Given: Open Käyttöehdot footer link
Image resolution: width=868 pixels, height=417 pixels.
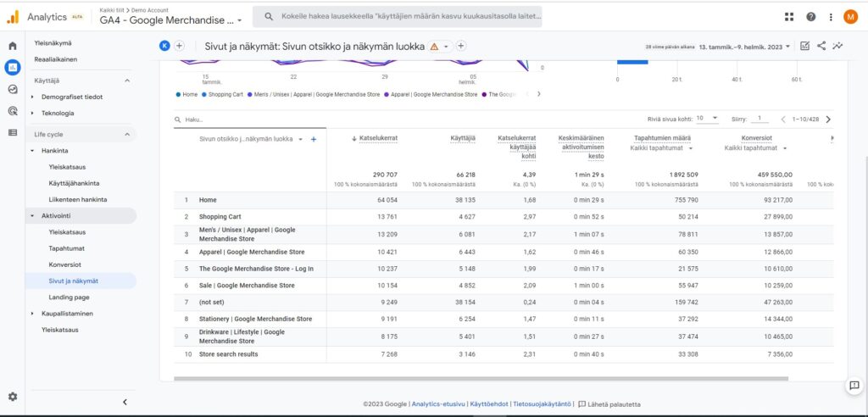Looking at the screenshot, I should 489,405.
